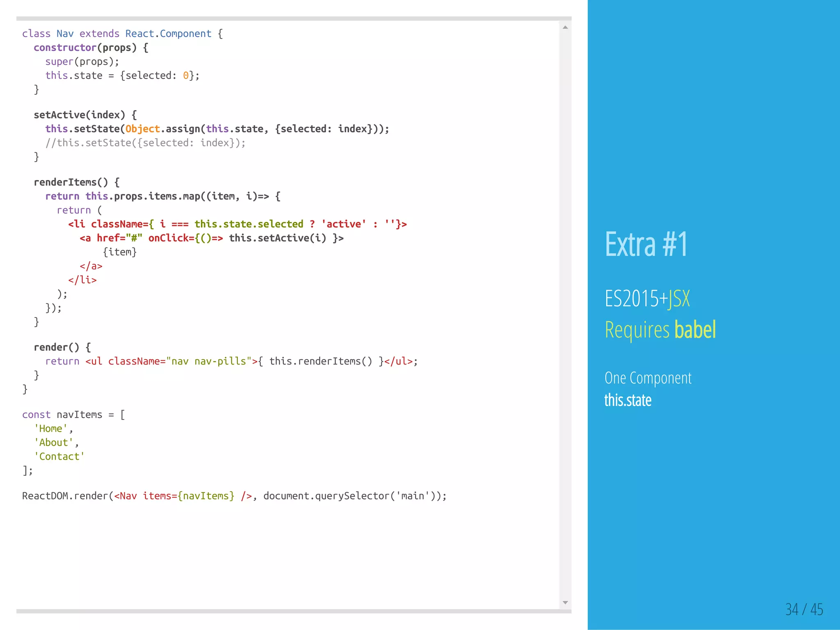
Task: Click the 'class Nav extends React.Component {' line
Action: point(122,34)
